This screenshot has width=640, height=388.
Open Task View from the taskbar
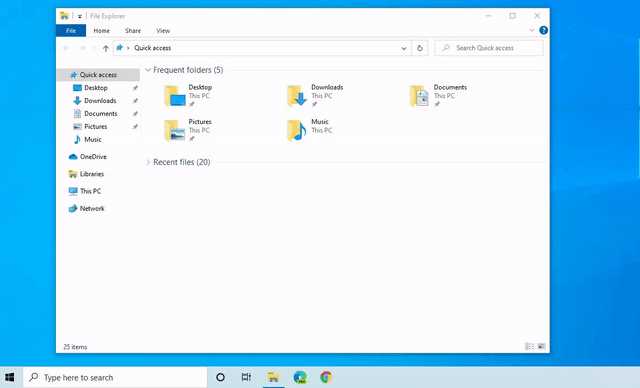(x=246, y=377)
